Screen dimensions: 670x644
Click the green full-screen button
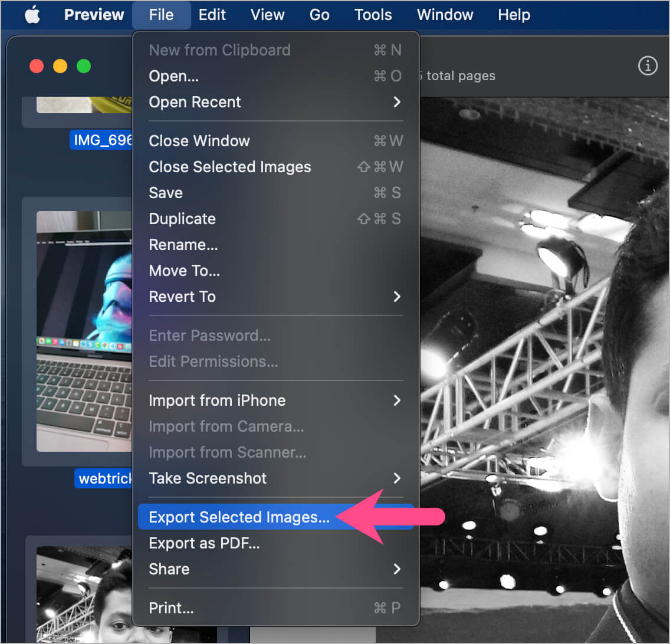click(x=84, y=66)
